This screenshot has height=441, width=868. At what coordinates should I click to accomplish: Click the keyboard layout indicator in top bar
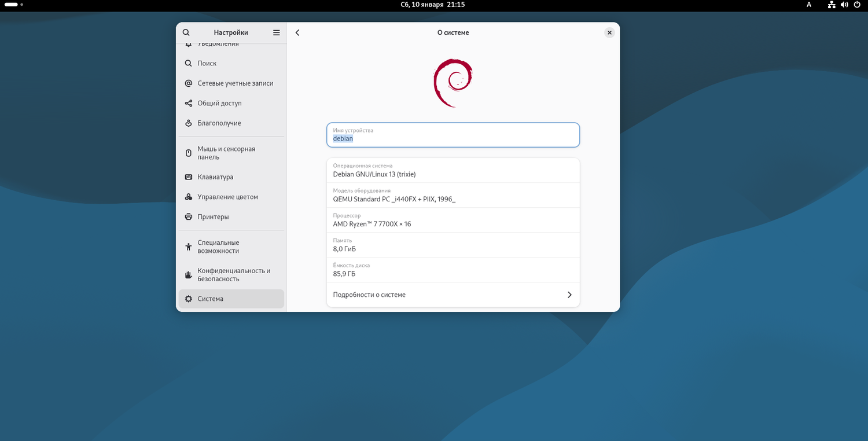click(x=809, y=5)
